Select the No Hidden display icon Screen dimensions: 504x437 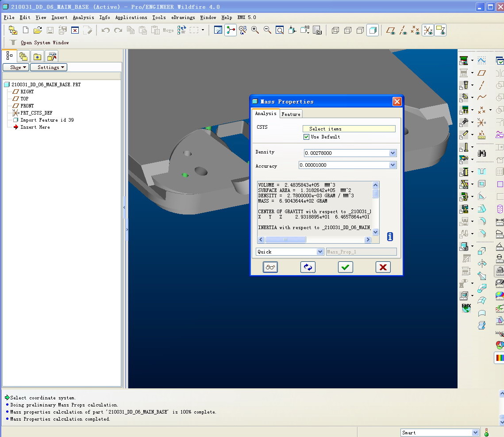pyautogui.click(x=360, y=30)
